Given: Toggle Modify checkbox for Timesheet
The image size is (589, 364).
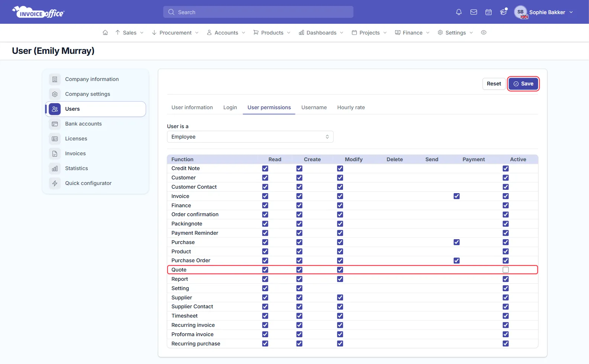Looking at the screenshot, I should (x=340, y=316).
